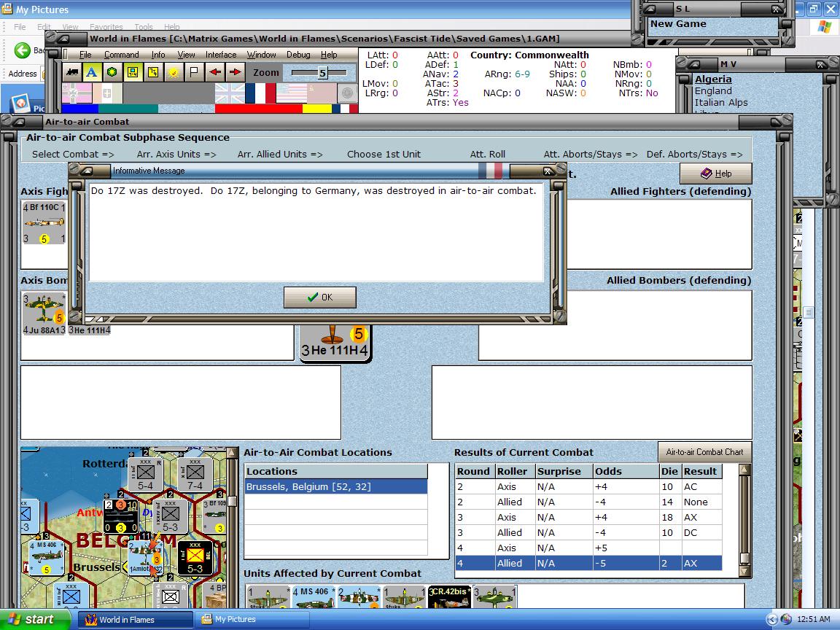Switch to World in Flames taskbar item
This screenshot has height=630, width=840.
click(136, 620)
